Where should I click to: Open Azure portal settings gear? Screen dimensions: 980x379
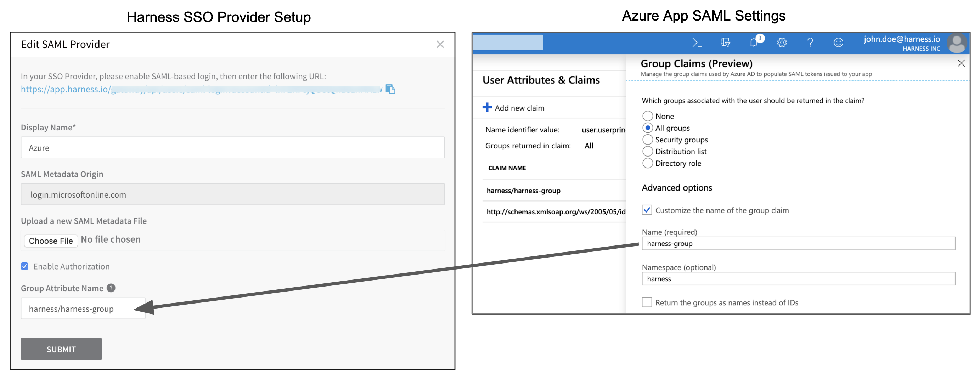coord(782,43)
